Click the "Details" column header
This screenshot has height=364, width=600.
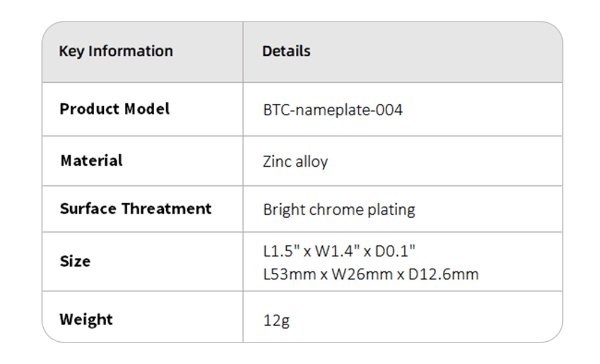(286, 52)
